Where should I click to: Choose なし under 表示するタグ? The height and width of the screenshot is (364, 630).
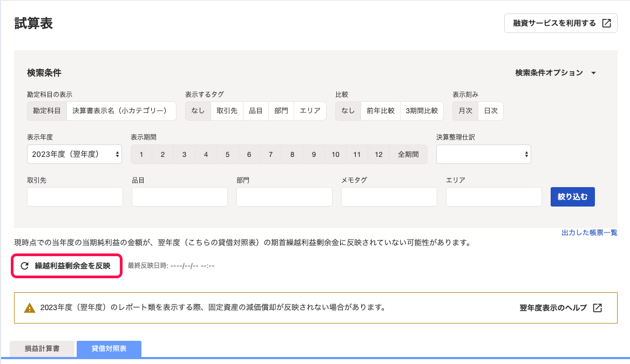point(198,111)
